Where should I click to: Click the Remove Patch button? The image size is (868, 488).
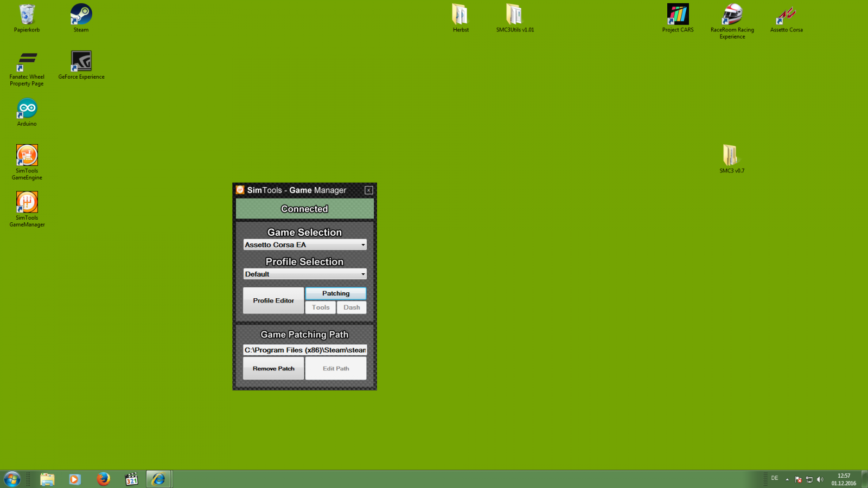(273, 369)
